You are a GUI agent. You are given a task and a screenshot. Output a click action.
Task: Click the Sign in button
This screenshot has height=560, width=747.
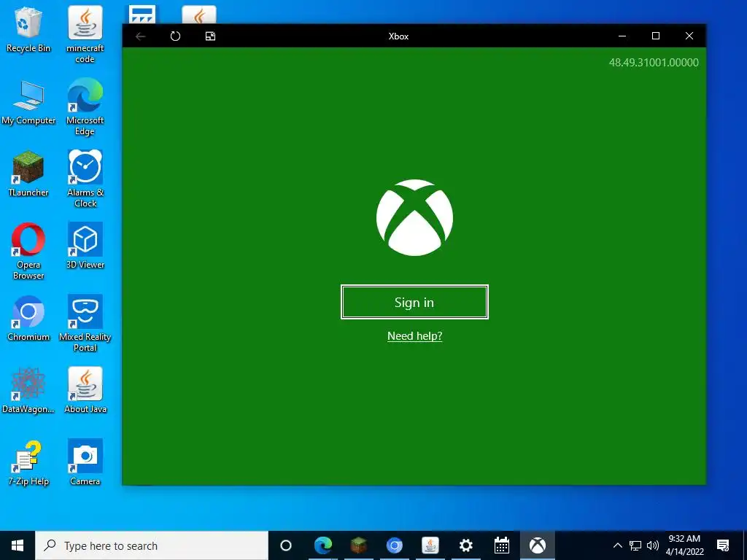pyautogui.click(x=414, y=302)
